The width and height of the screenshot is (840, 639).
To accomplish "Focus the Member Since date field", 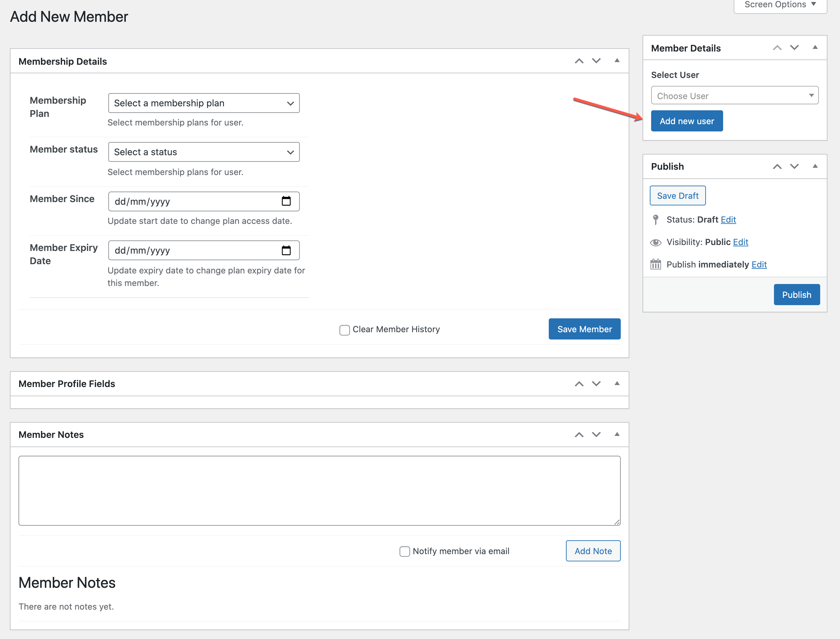I will [x=204, y=201].
